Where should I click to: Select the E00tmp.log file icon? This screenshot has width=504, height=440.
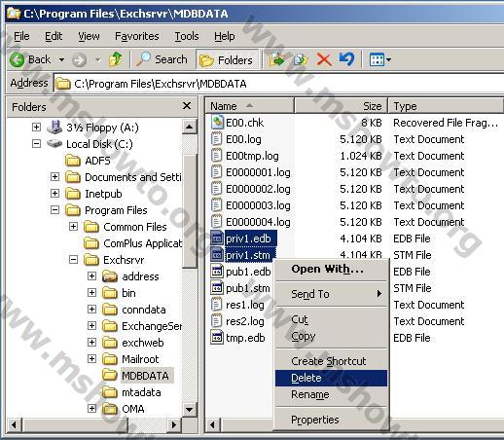tap(217, 156)
